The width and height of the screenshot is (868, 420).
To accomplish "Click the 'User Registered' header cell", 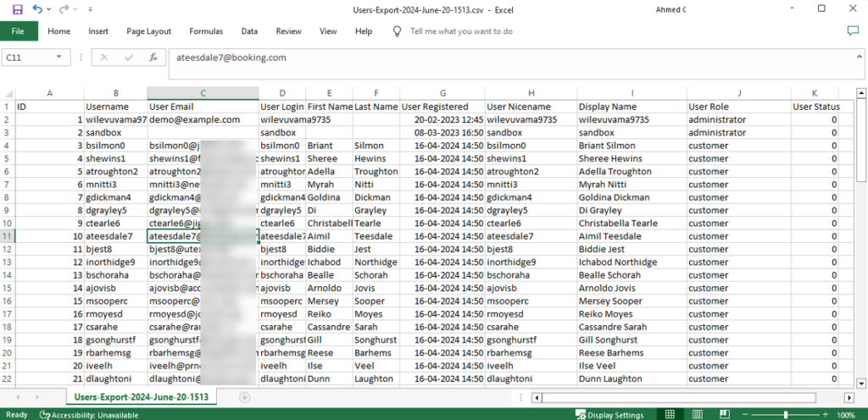I will pyautogui.click(x=442, y=107).
